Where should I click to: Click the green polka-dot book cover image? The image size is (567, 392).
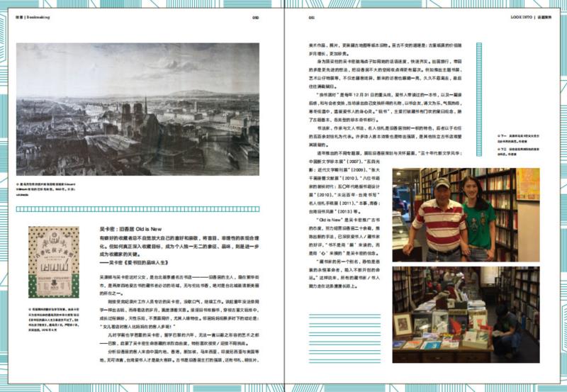pos(54,262)
